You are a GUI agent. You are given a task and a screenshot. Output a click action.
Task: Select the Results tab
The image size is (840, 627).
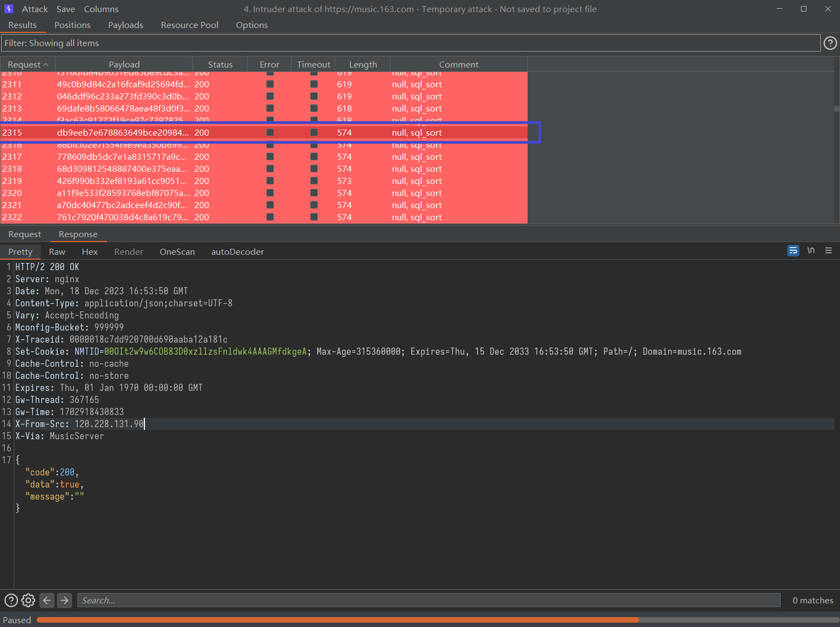pyautogui.click(x=23, y=25)
